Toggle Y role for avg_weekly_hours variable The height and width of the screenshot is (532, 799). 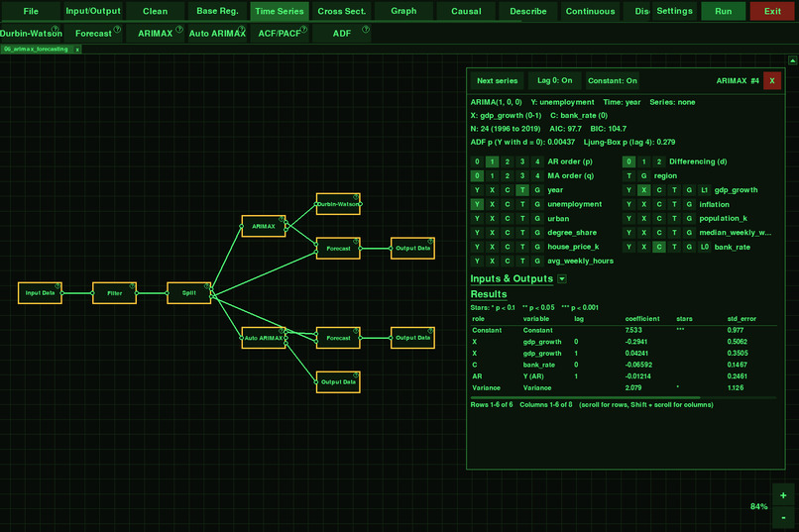[x=477, y=261]
